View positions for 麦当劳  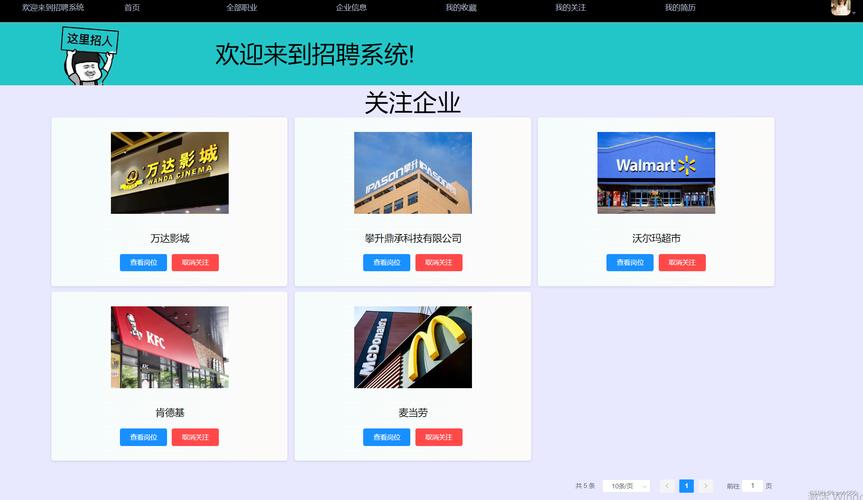coord(386,437)
